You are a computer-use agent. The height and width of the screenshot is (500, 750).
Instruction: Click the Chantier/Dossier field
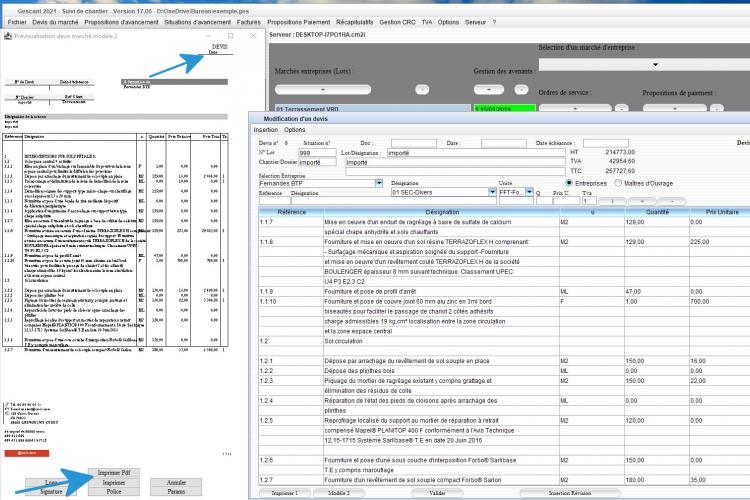(x=317, y=162)
